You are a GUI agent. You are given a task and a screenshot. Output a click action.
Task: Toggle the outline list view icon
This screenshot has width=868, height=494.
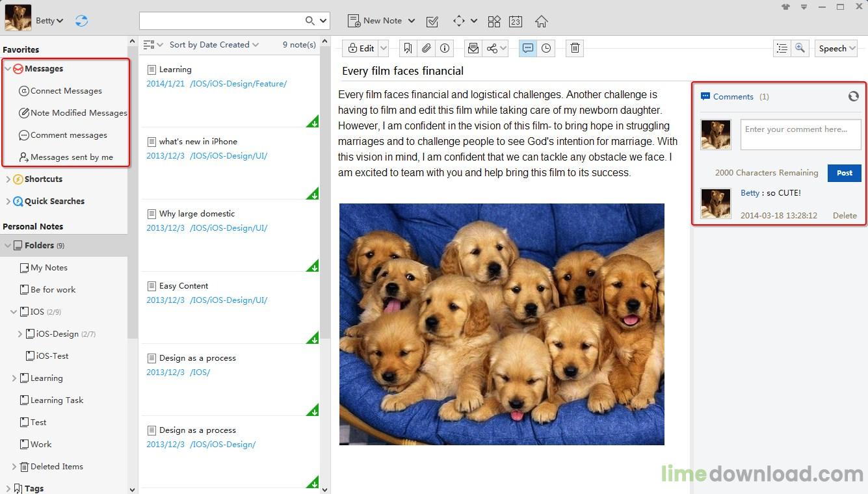click(782, 48)
